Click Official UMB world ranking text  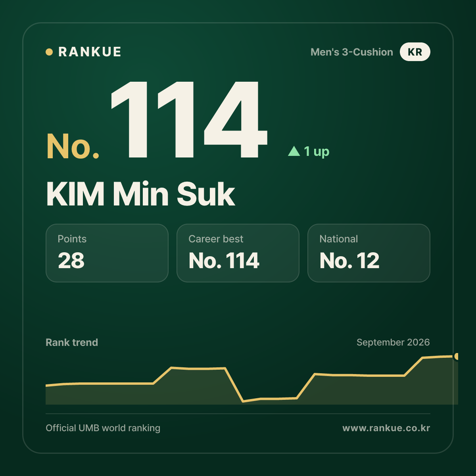[x=103, y=428]
